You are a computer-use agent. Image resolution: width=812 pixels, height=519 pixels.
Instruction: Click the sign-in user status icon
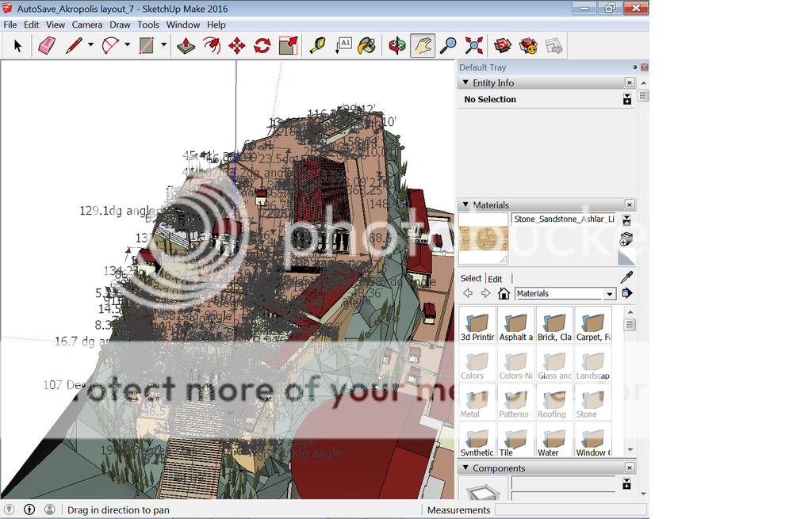pyautogui.click(x=50, y=509)
